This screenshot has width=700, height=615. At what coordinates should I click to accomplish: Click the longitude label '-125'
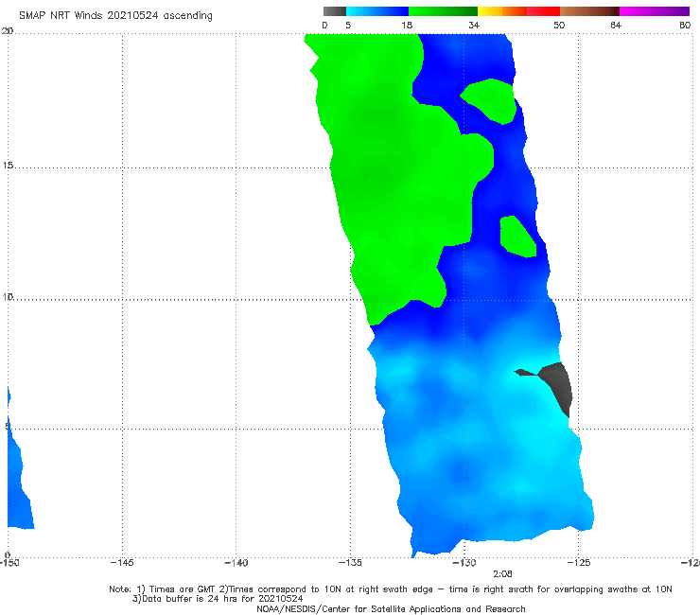[x=579, y=562]
